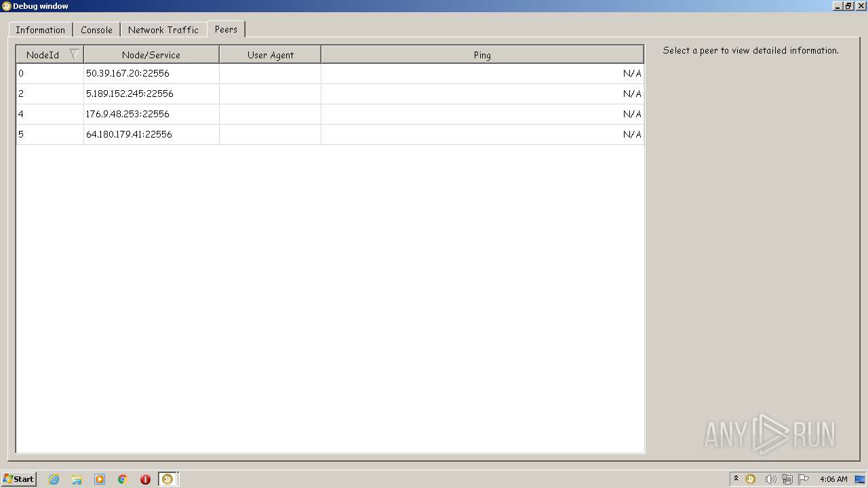Open the Action Center flag icon
868x488 pixels.
(x=804, y=479)
